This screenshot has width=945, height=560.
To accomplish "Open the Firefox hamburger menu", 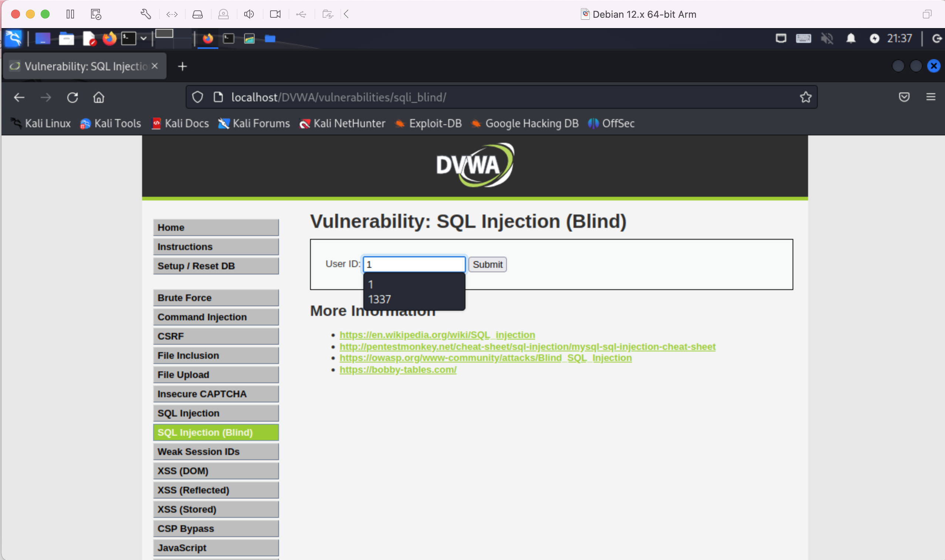I will click(931, 97).
